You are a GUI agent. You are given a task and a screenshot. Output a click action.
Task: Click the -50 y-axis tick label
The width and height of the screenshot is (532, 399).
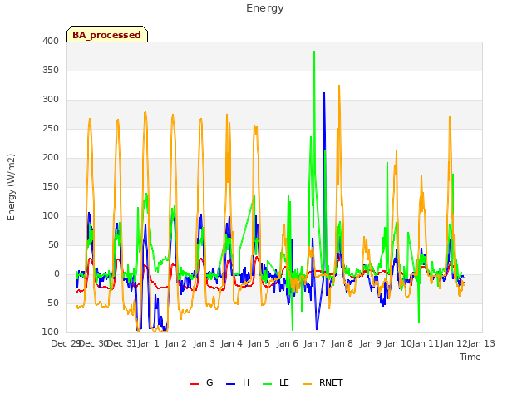(52, 303)
